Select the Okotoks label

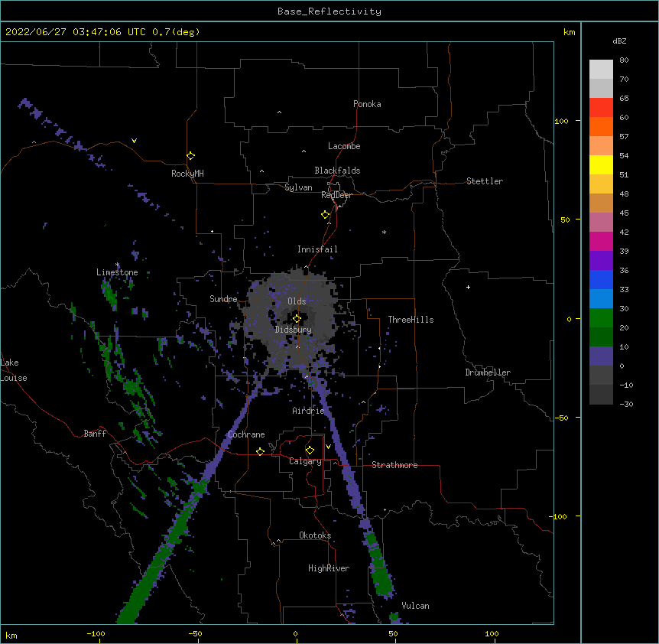tap(315, 535)
